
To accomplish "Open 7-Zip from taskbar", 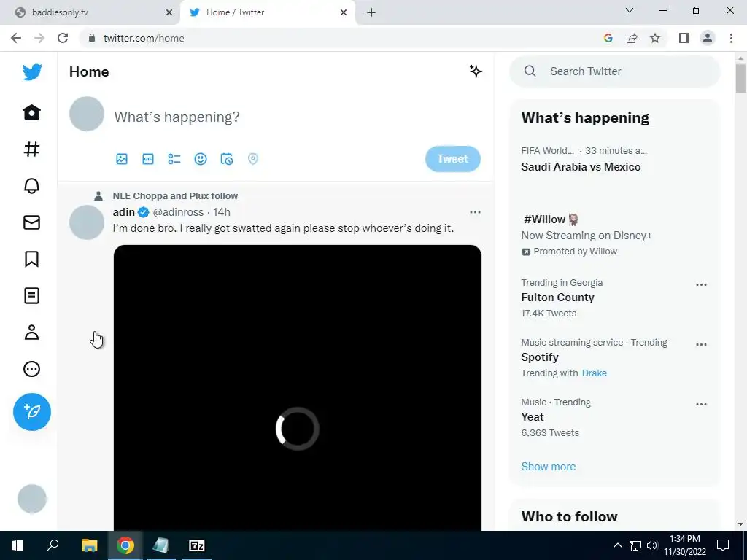I will pos(197,545).
